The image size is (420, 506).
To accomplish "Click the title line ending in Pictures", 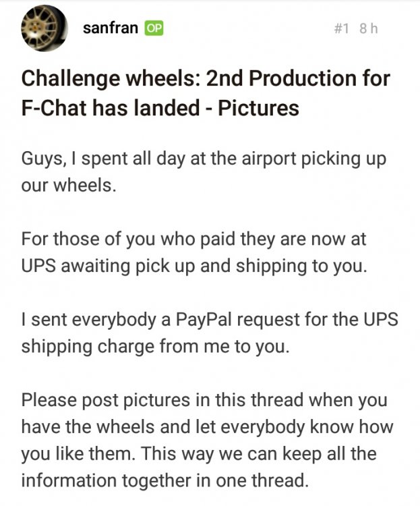I will tap(160, 108).
